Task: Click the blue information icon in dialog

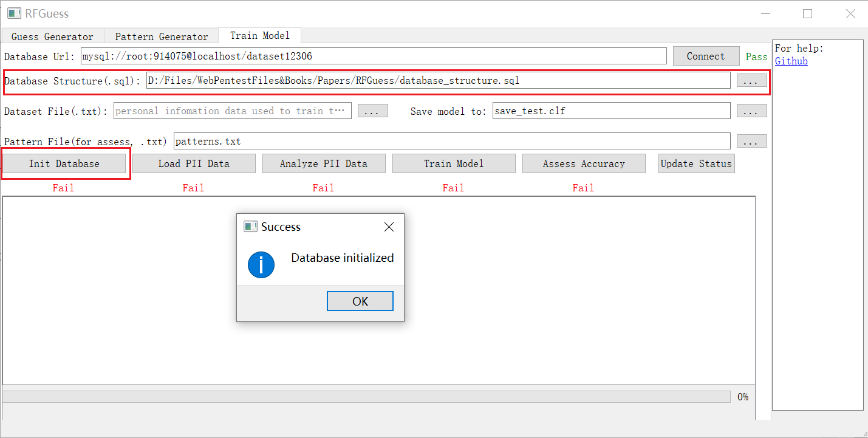Action: point(261,265)
